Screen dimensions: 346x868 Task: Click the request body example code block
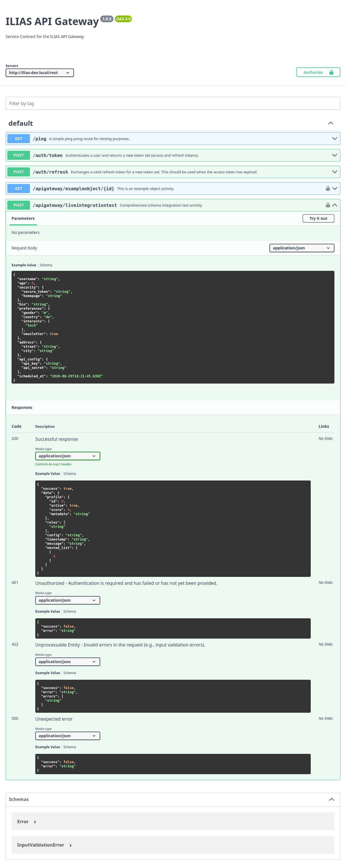point(173,327)
